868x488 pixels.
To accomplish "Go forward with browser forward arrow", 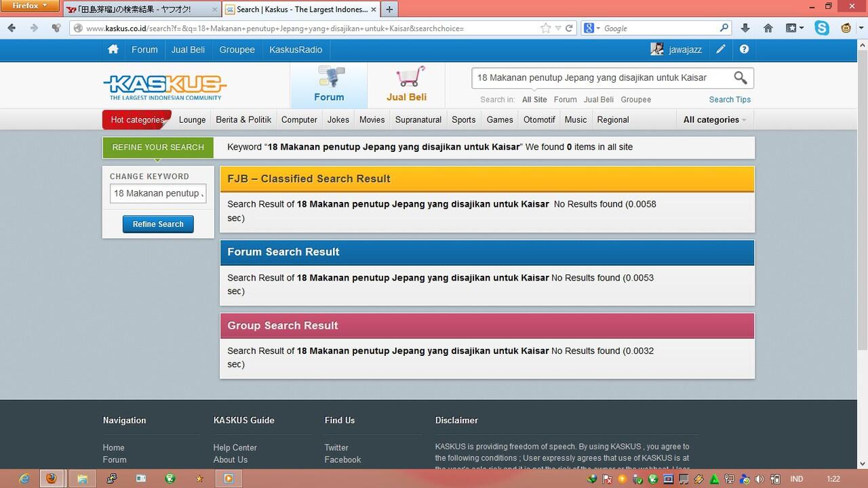I will (34, 28).
